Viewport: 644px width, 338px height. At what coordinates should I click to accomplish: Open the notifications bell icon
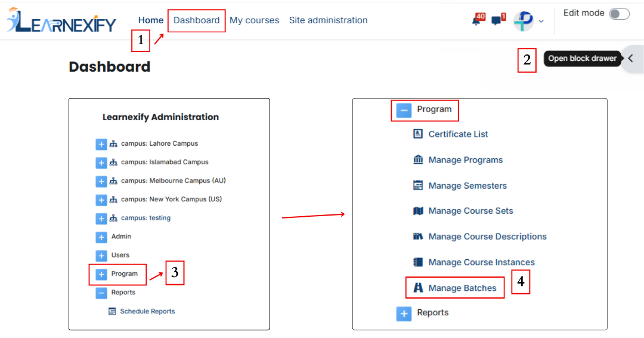click(x=478, y=19)
